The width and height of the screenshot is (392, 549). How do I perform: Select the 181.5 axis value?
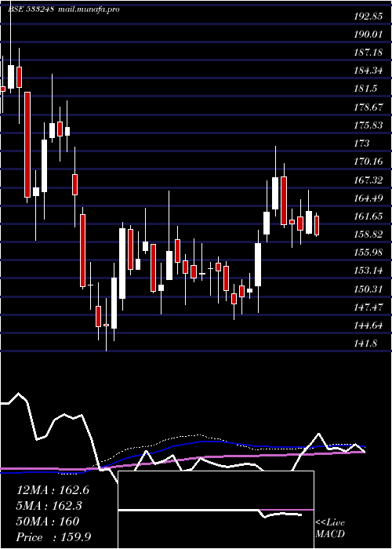coord(365,89)
